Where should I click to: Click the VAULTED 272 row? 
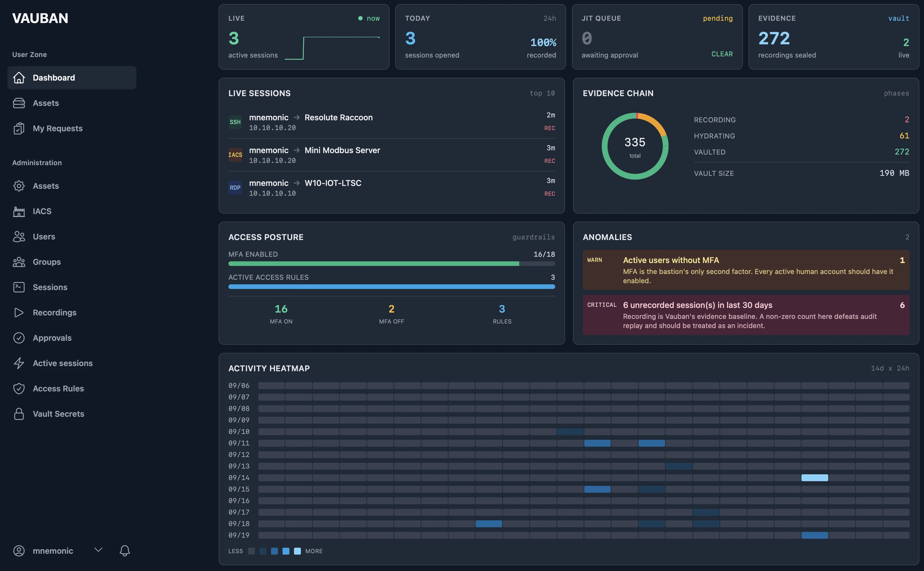(801, 152)
